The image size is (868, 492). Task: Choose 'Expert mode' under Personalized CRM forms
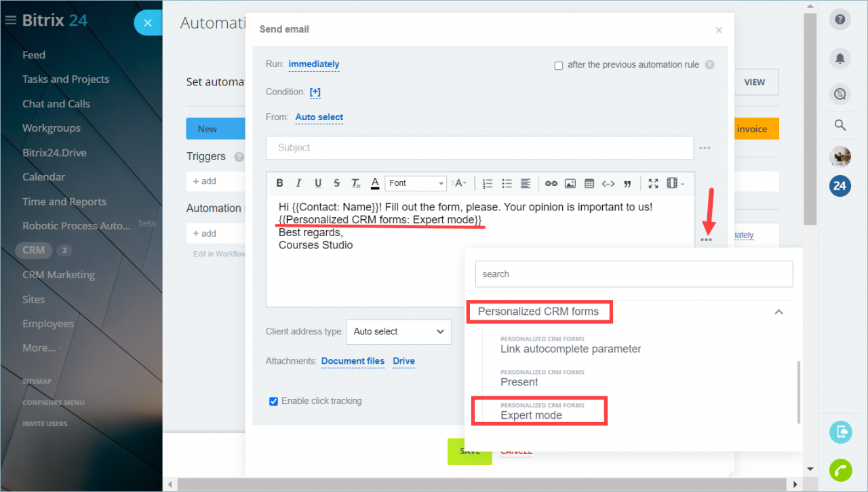pyautogui.click(x=531, y=415)
